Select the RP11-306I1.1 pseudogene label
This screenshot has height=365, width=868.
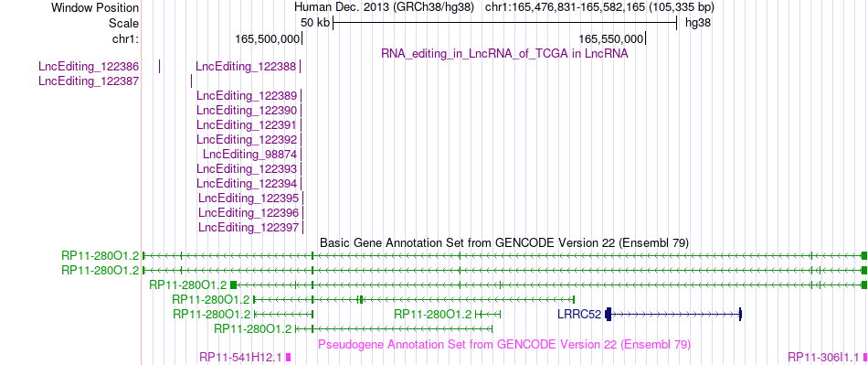tap(824, 357)
